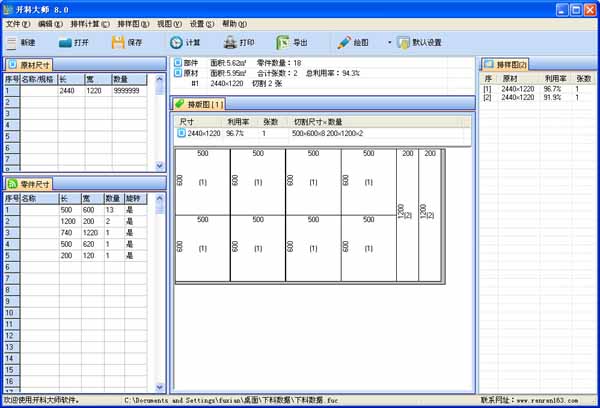Click up arrow of 零件尺寸 table scrollbar
Screen dimensions: 600x408
pyautogui.click(x=160, y=198)
